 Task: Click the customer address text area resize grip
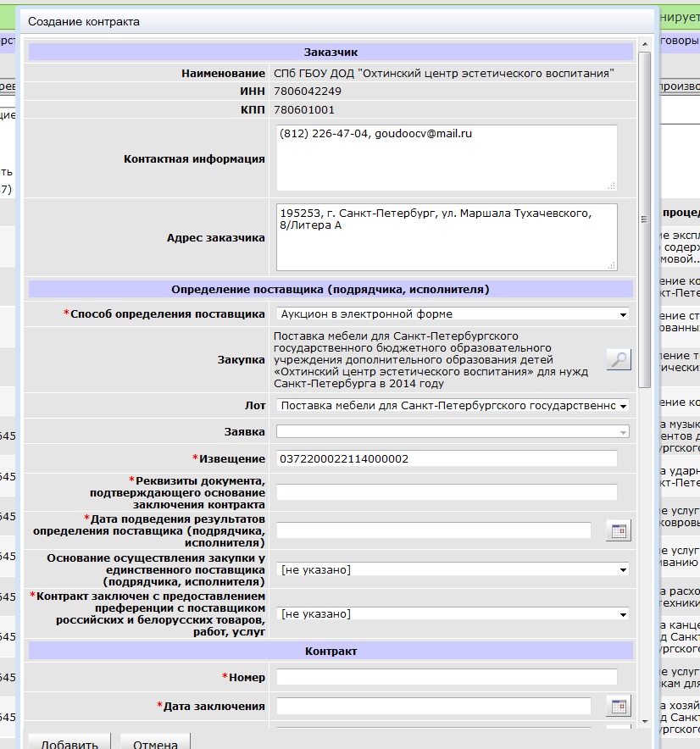tap(612, 265)
